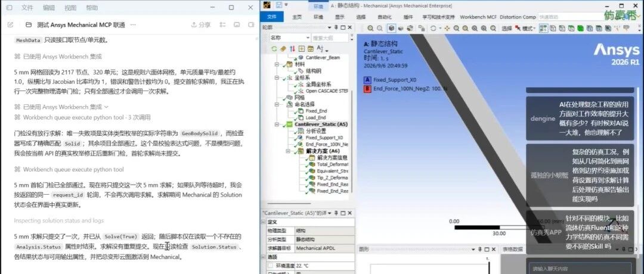Switch to 自动化 ribbon tab
644x274 pixels.
click(385, 17)
